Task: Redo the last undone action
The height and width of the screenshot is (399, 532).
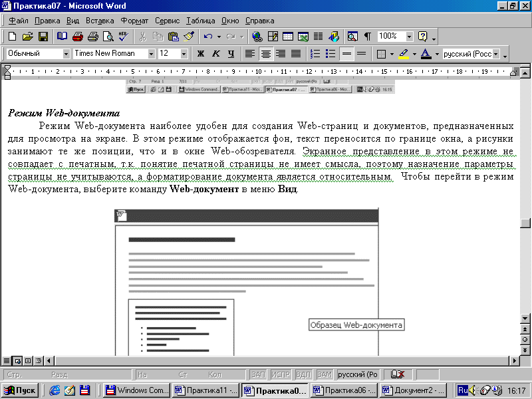Action: tap(231, 37)
